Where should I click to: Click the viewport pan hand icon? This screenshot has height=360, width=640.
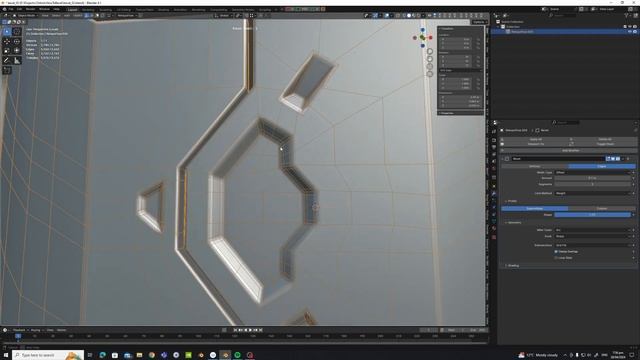coord(430,59)
